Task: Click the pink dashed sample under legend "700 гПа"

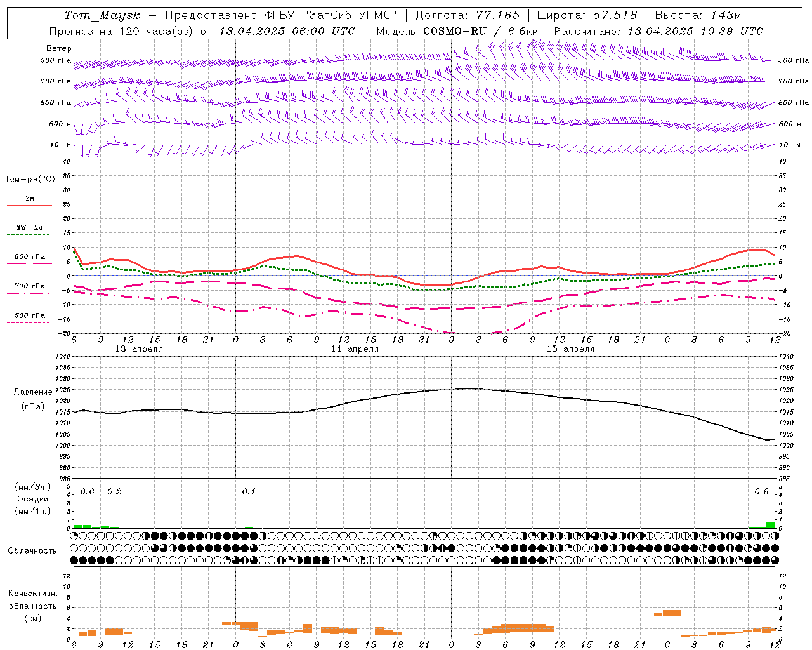Action: 28,294
